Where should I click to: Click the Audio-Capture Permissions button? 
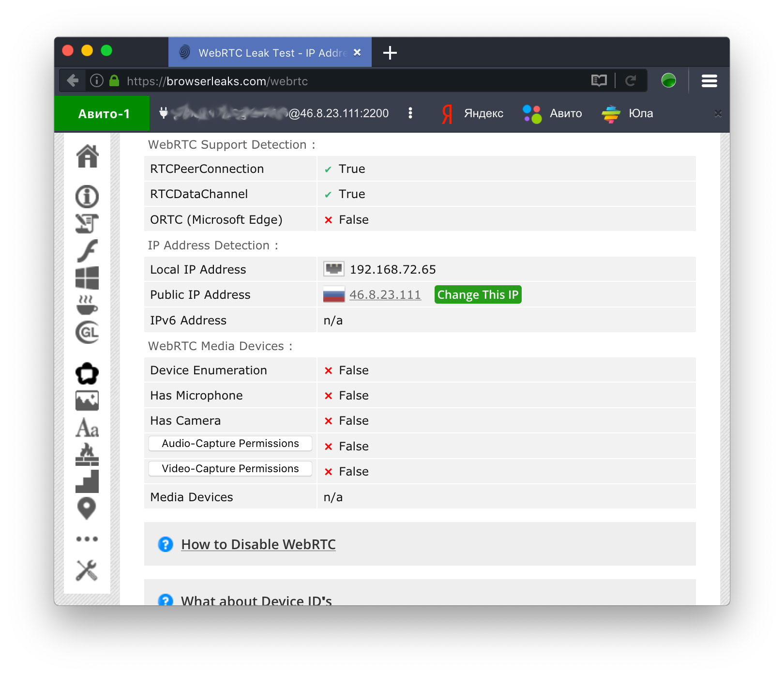tap(230, 444)
